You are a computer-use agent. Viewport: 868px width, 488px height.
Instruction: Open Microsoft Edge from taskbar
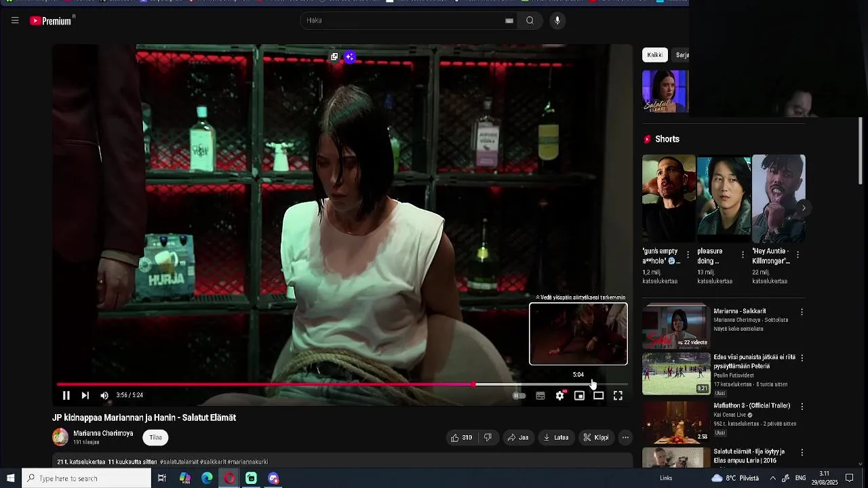click(207, 479)
